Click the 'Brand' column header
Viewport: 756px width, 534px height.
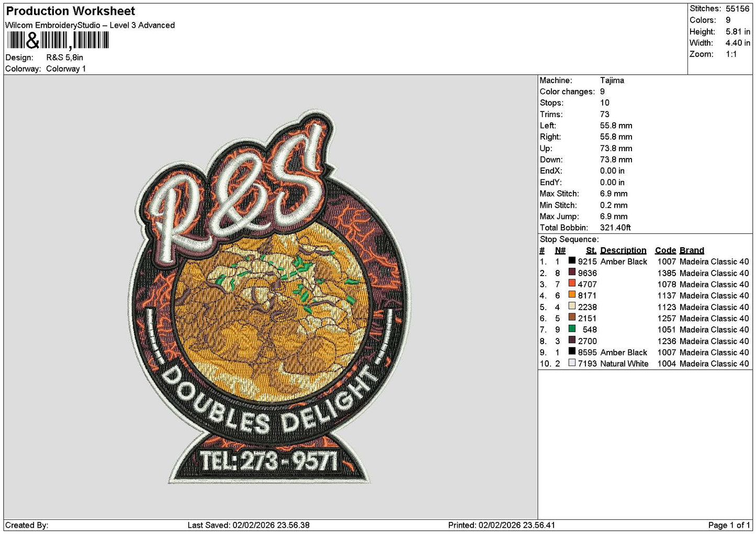[x=692, y=251]
